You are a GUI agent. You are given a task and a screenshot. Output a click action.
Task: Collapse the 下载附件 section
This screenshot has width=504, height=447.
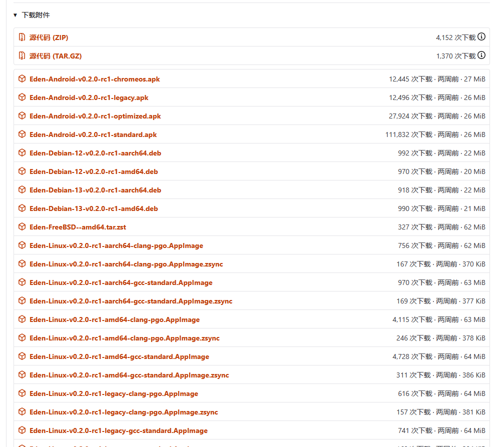point(16,15)
